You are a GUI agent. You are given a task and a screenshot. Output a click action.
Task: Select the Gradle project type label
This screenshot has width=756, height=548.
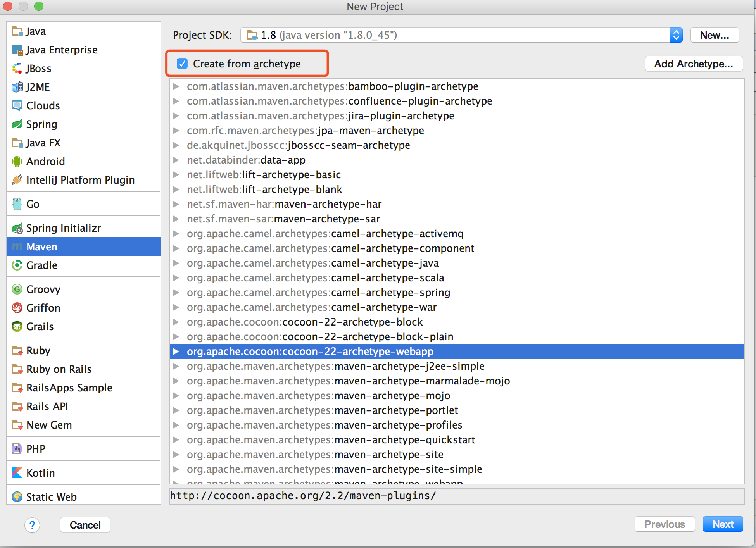pyautogui.click(x=42, y=265)
